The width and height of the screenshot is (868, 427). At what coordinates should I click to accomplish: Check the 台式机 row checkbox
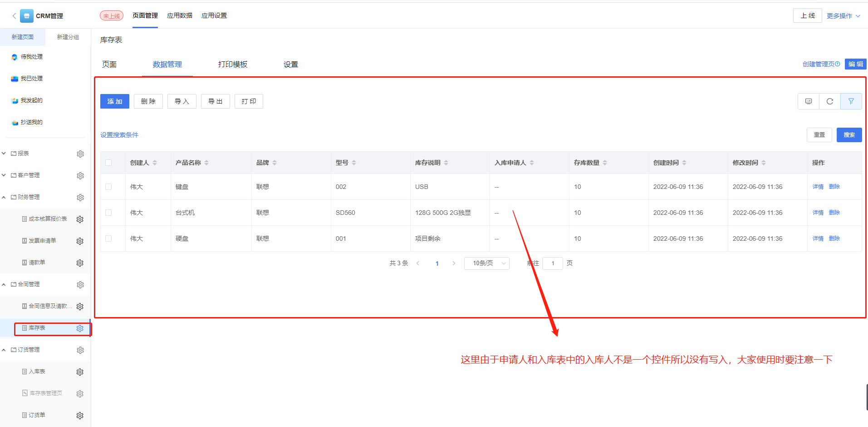coord(108,213)
